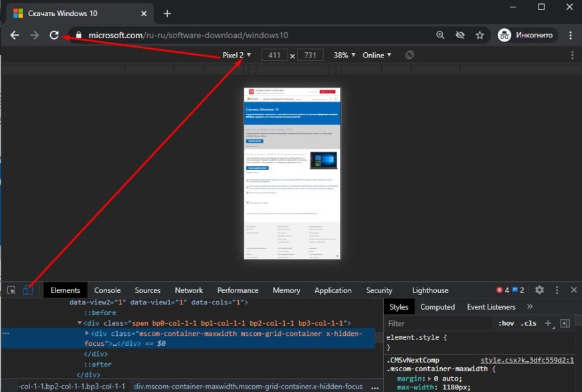The width and height of the screenshot is (582, 392).
Task: Expand the margin shorthand property
Action: [430, 379]
